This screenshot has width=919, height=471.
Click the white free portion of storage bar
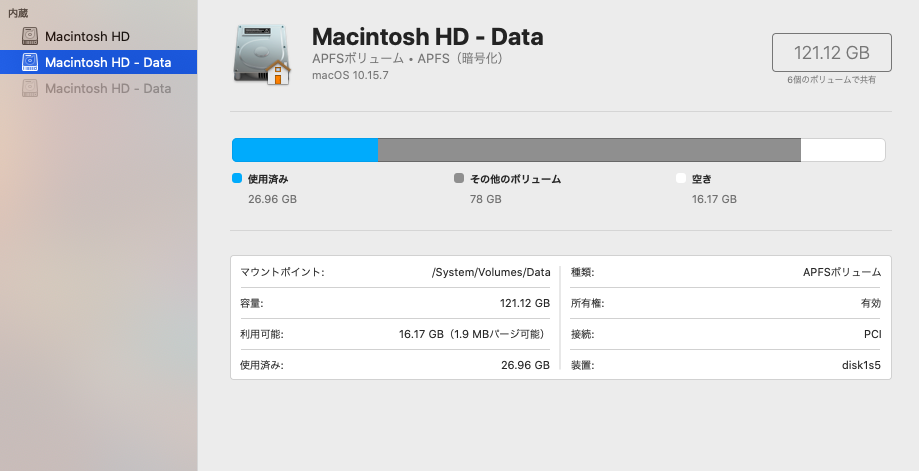coord(842,150)
